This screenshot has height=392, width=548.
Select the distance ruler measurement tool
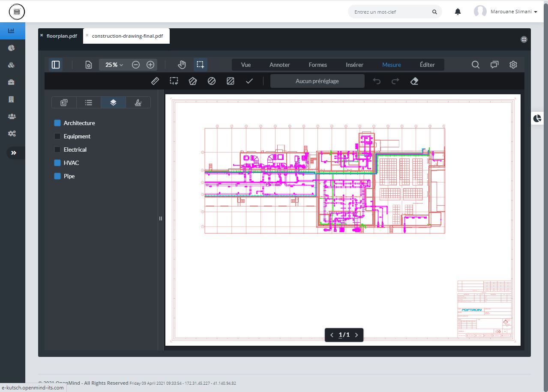click(155, 81)
